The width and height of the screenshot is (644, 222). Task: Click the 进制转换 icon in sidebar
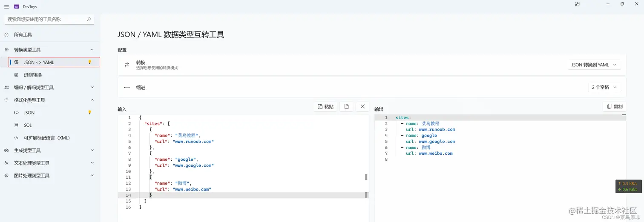[x=16, y=75]
